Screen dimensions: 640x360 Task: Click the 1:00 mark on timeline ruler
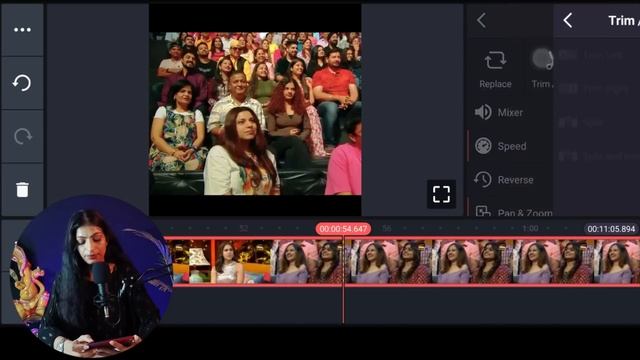(x=530, y=229)
